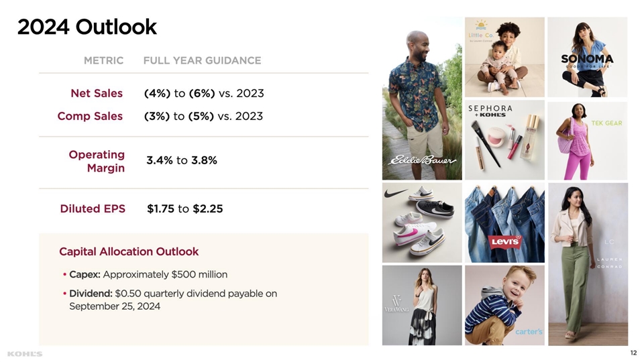Image resolution: width=644 pixels, height=362 pixels.
Task: Click the Eddie Bauer script logo
Action: [x=423, y=161]
